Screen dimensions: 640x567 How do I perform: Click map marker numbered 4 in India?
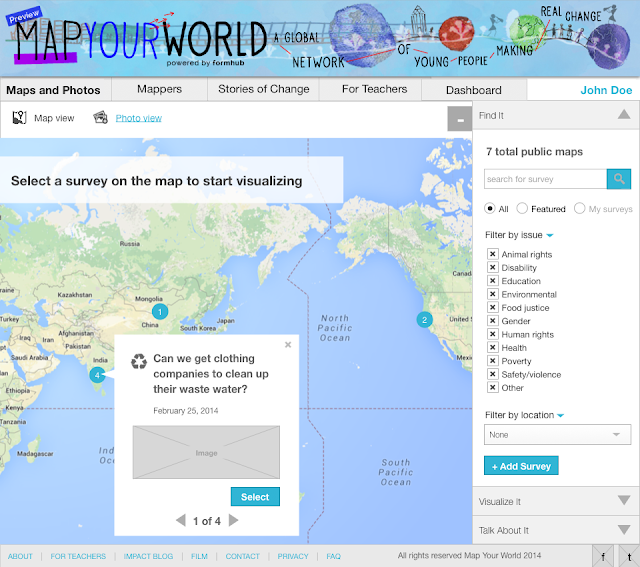coord(97,374)
